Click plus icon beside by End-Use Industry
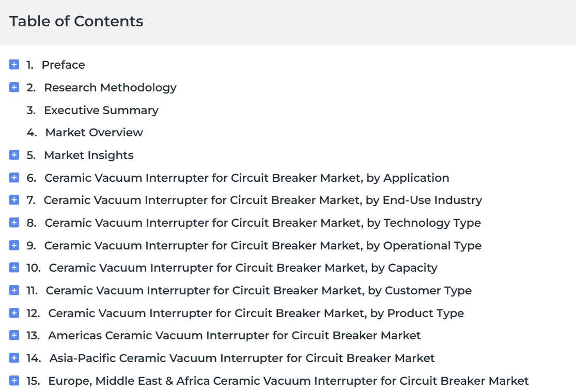 14,200
